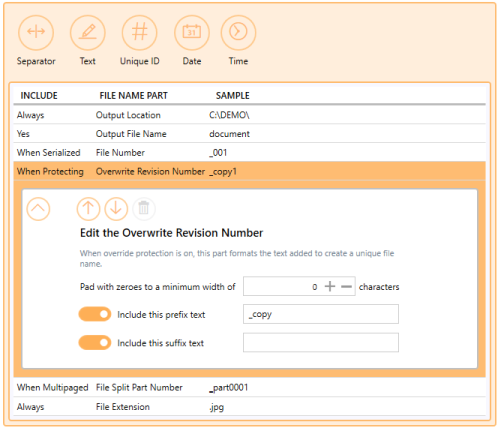Viewport: 498px width, 428px height.
Task: Move the part up with arrow icon
Action: 88,209
